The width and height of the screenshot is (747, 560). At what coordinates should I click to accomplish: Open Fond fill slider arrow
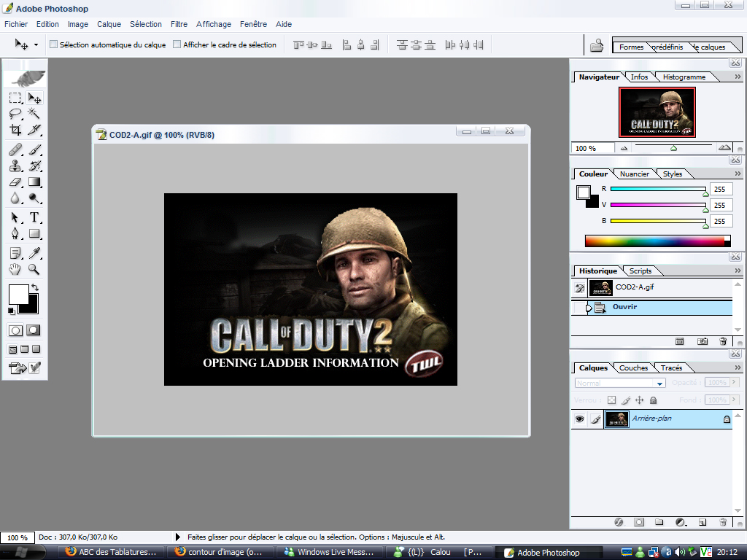tap(734, 400)
